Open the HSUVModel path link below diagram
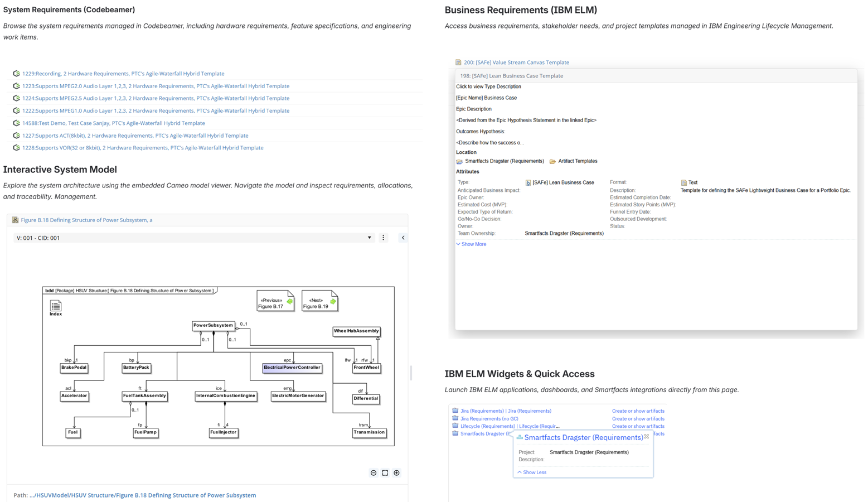Image resolution: width=868 pixels, height=502 pixels. (143, 495)
